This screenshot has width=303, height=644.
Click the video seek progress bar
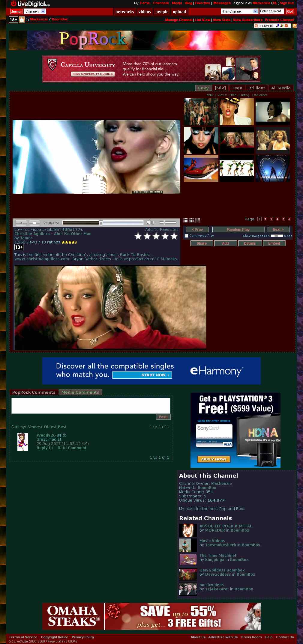pos(103,222)
